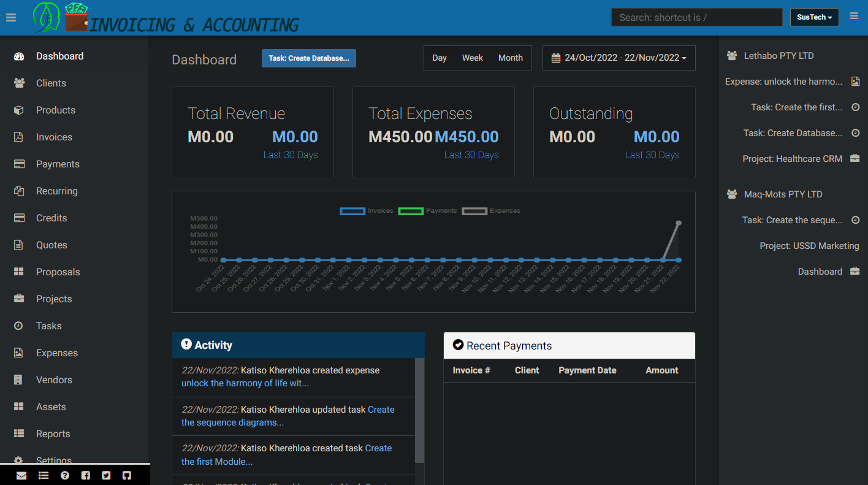Sort Recent Payments by Payment Date column
Viewport: 868px width, 485px height.
point(587,370)
